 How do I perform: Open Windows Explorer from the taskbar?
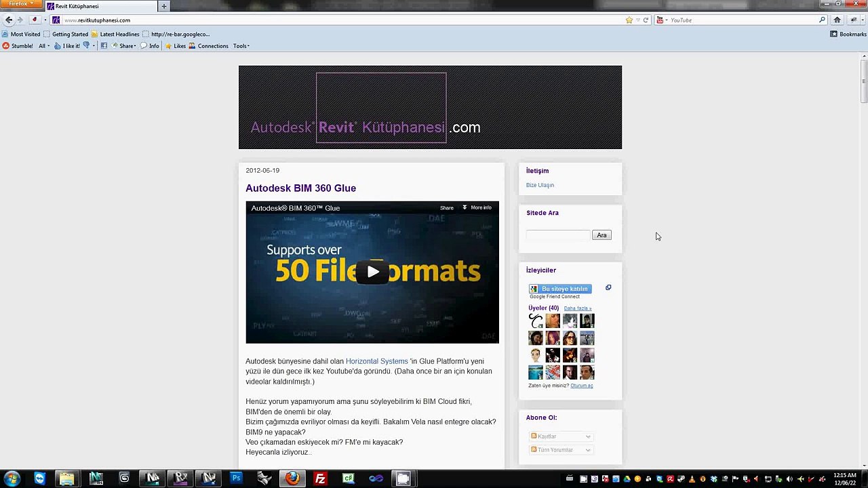[x=66, y=479]
